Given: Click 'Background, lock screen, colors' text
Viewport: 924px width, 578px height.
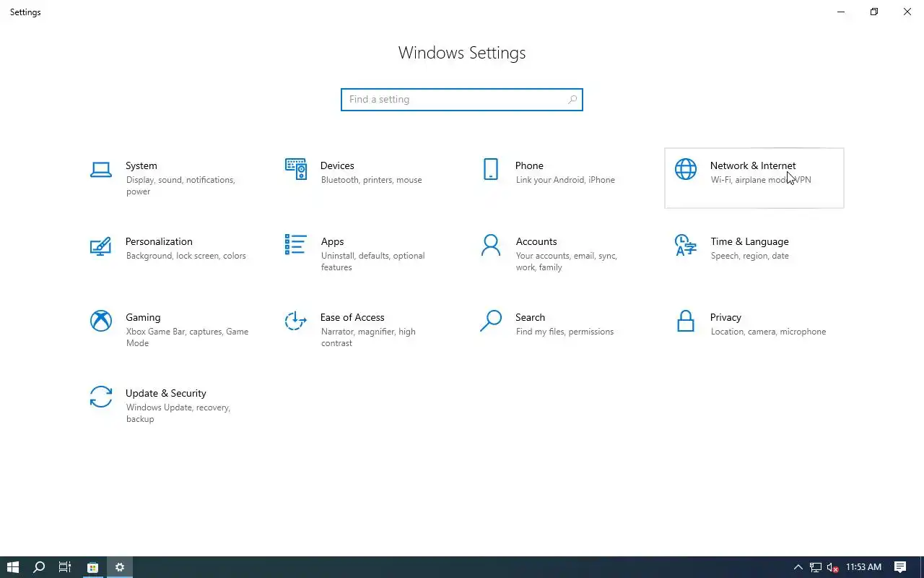Looking at the screenshot, I should click(x=186, y=256).
